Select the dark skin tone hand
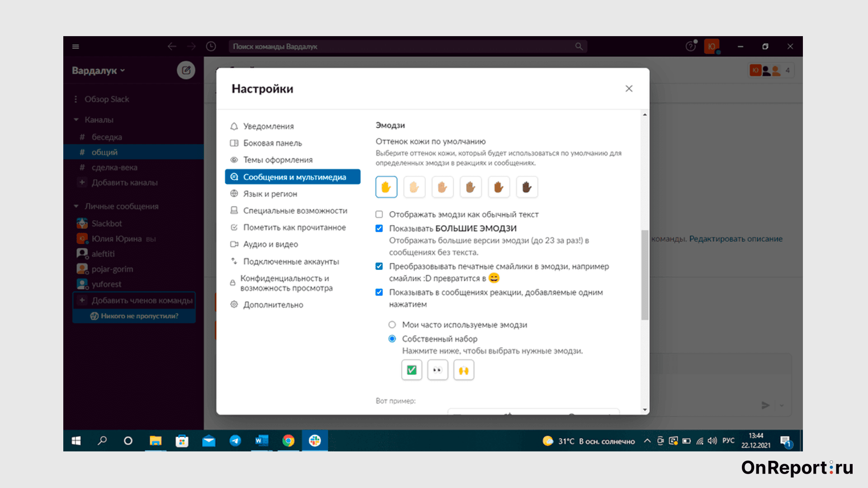Image resolution: width=868 pixels, height=488 pixels. 527,187
